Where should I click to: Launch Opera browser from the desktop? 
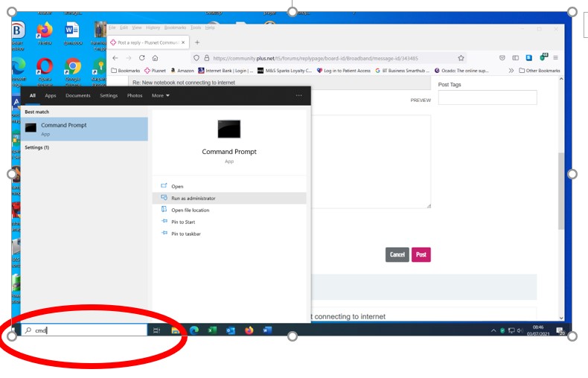point(45,69)
